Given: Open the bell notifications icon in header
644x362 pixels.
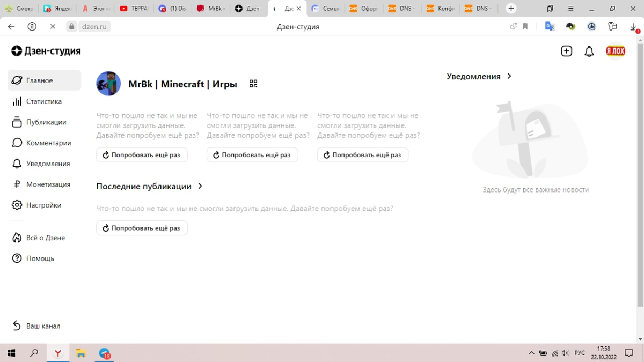Looking at the screenshot, I should pos(589,51).
